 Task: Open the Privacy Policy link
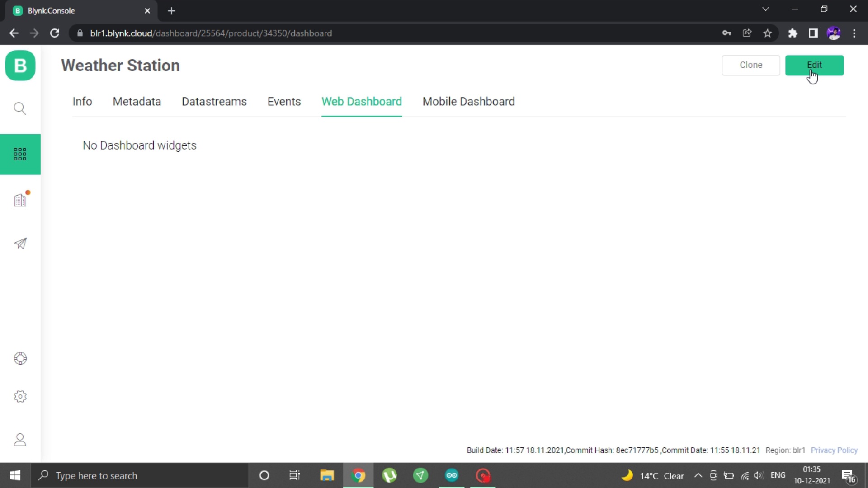click(x=834, y=450)
